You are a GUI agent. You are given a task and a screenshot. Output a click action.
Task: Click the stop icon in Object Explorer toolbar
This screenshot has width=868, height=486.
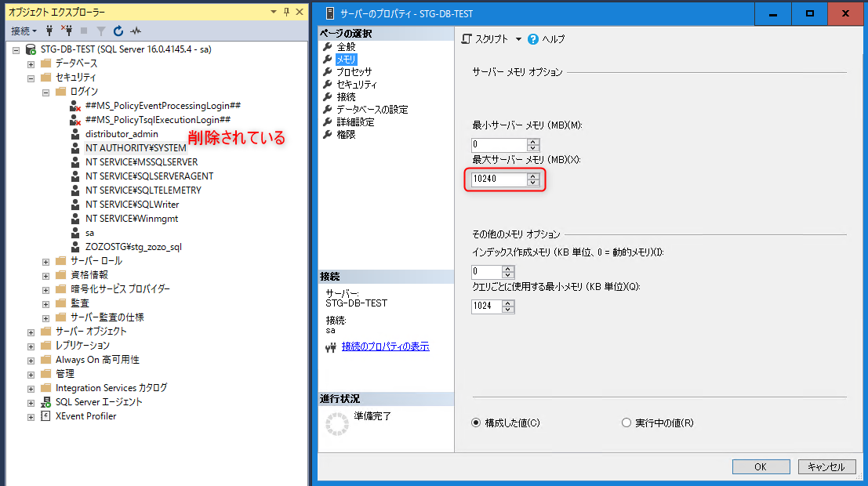[x=84, y=31]
